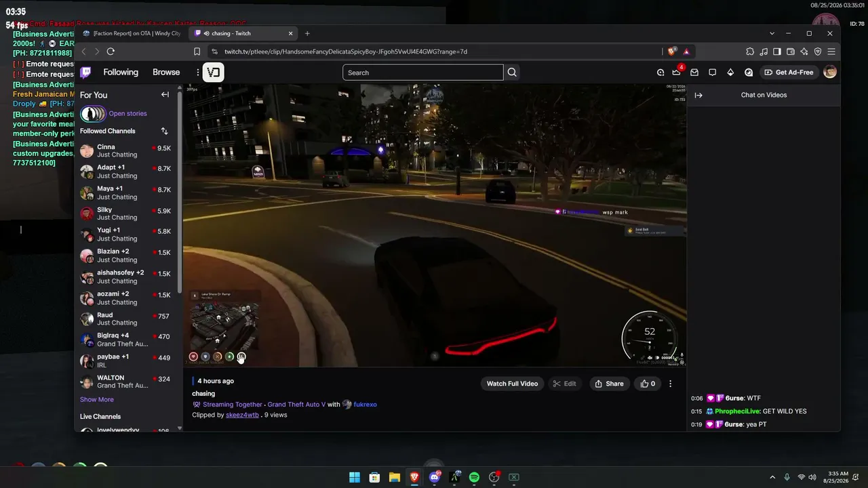Go to Following page
Image resolution: width=868 pixels, height=488 pixels.
(x=121, y=73)
